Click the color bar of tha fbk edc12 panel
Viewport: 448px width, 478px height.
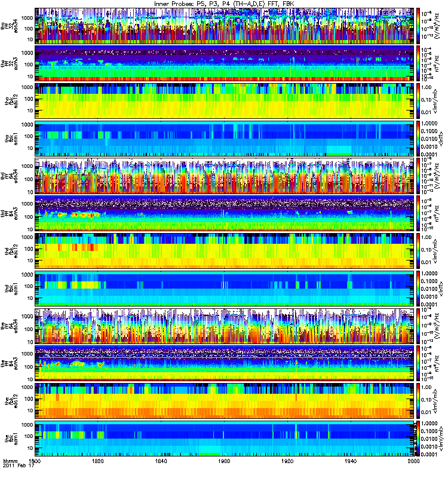coord(418,101)
